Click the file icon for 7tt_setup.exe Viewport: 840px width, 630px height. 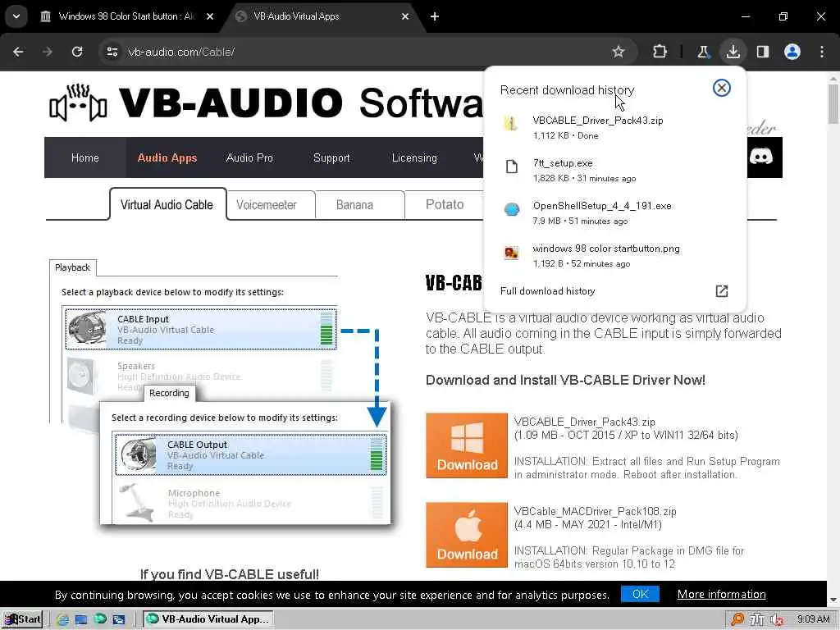click(x=512, y=167)
